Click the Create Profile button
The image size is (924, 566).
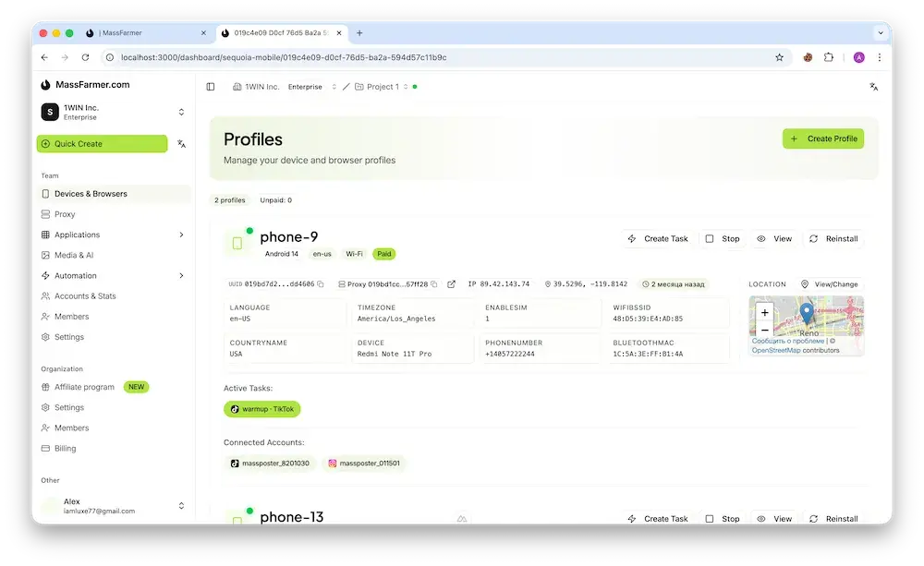[x=823, y=138]
